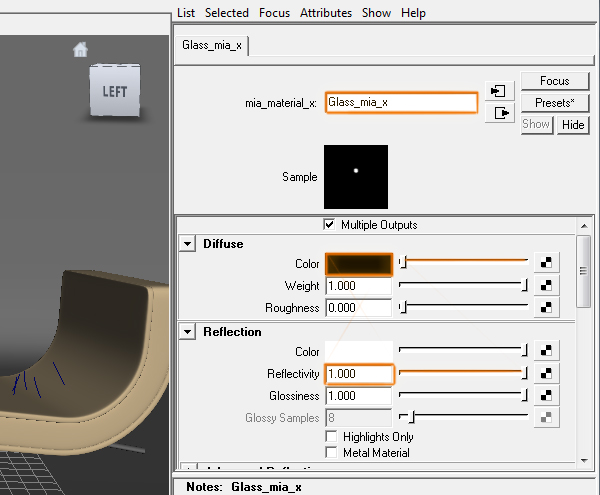Click the Glossy Samples value field

[x=359, y=418]
